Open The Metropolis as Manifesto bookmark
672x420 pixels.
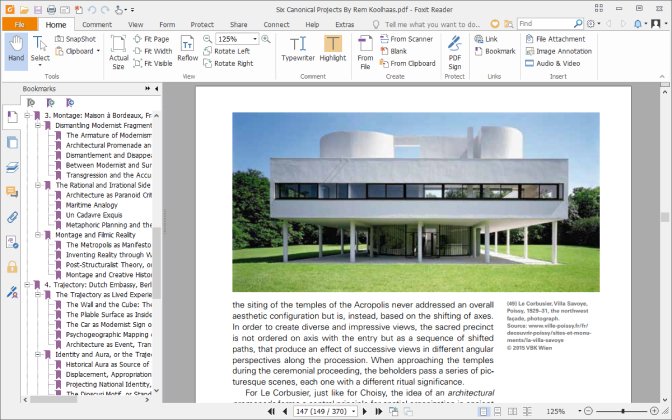108,245
